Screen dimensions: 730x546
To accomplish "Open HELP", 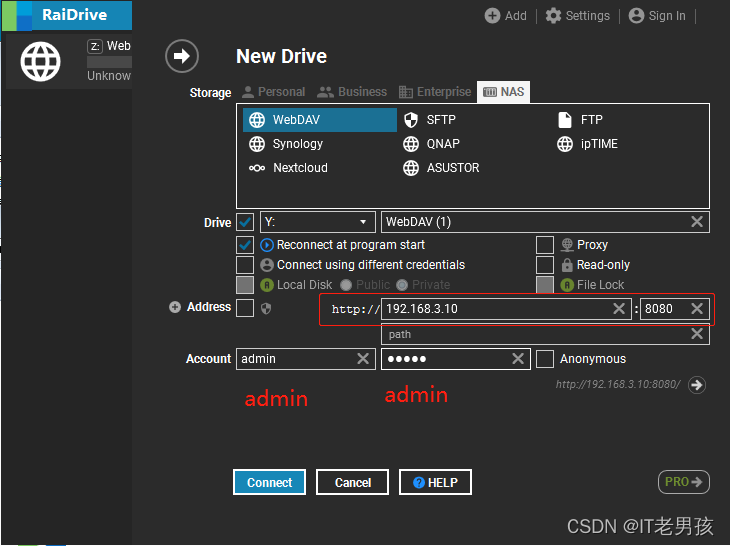I will [435, 482].
